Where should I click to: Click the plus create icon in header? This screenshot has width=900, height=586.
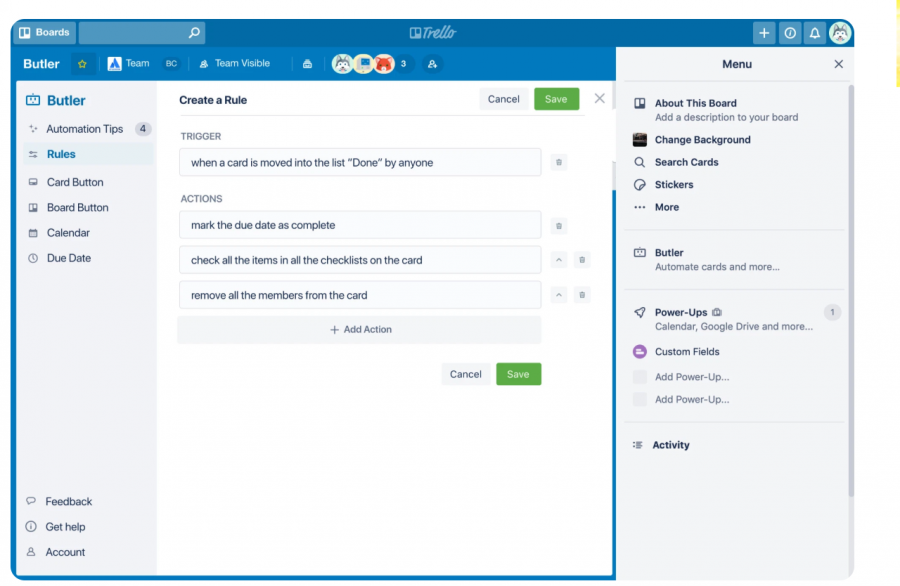(764, 33)
